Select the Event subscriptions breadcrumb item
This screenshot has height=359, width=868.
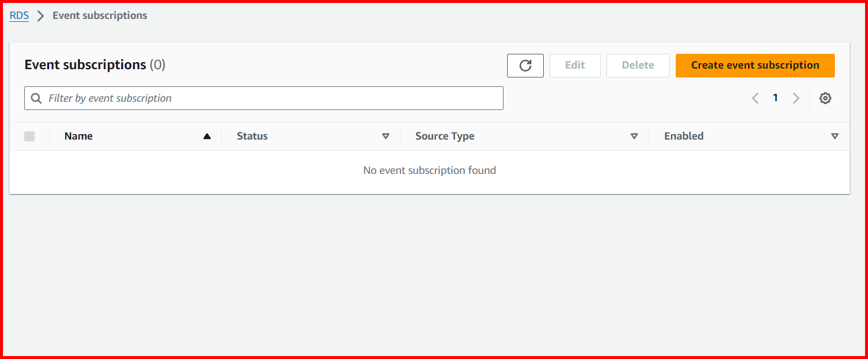point(99,15)
